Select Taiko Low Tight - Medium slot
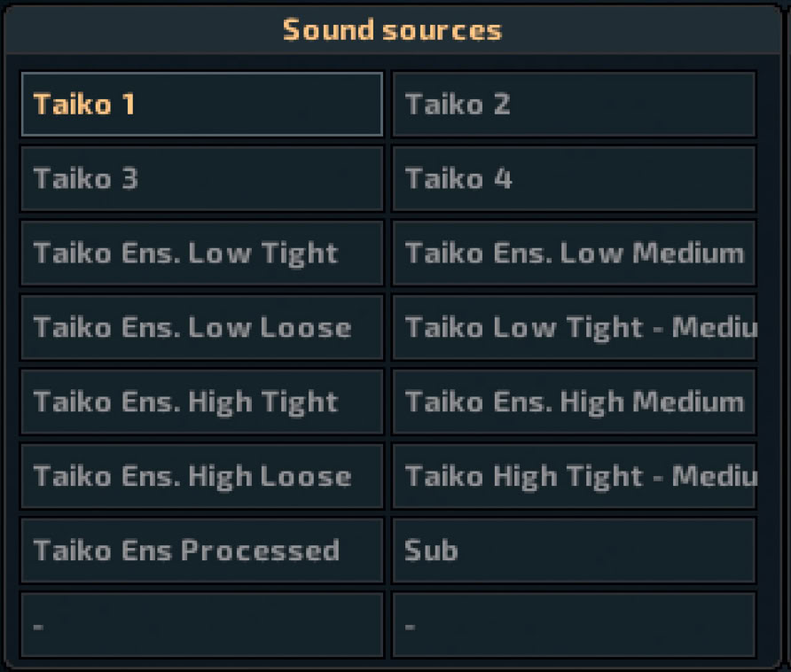Image resolution: width=791 pixels, height=672 pixels. tap(574, 328)
